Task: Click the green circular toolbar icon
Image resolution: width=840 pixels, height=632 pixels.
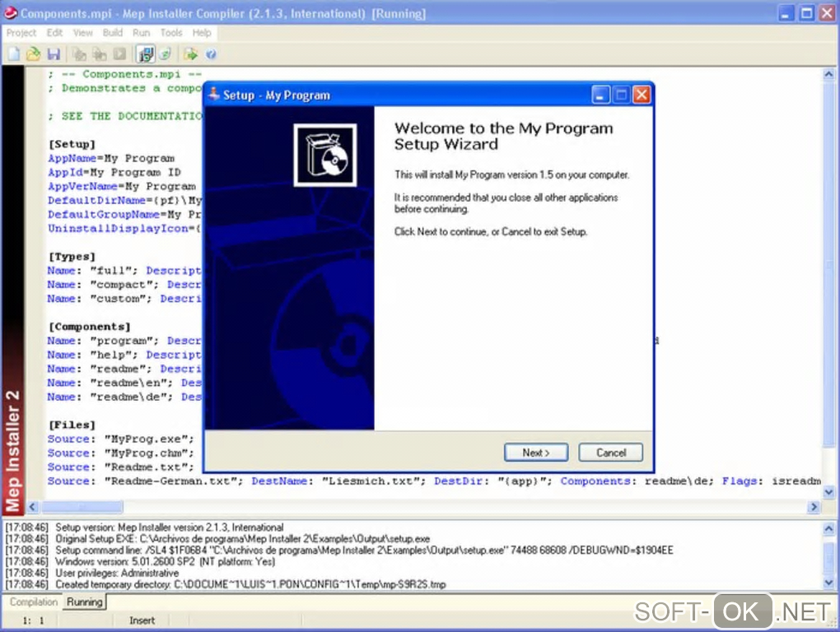Action: point(165,54)
